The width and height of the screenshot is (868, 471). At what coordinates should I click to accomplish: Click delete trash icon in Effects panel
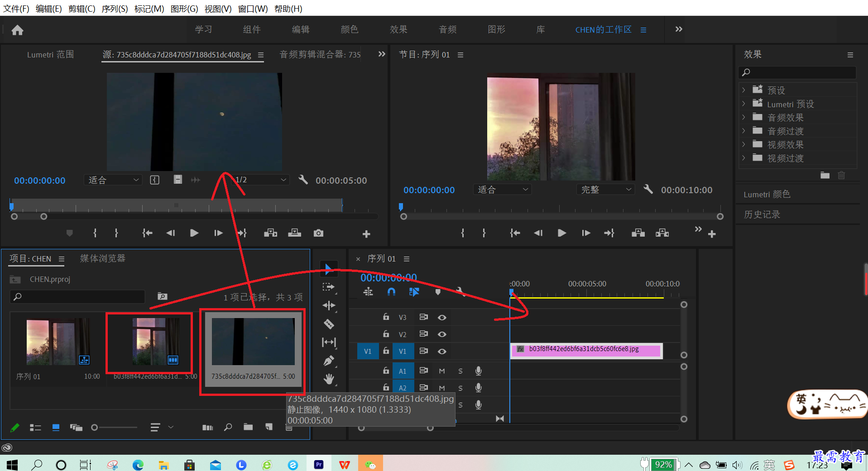click(x=841, y=175)
